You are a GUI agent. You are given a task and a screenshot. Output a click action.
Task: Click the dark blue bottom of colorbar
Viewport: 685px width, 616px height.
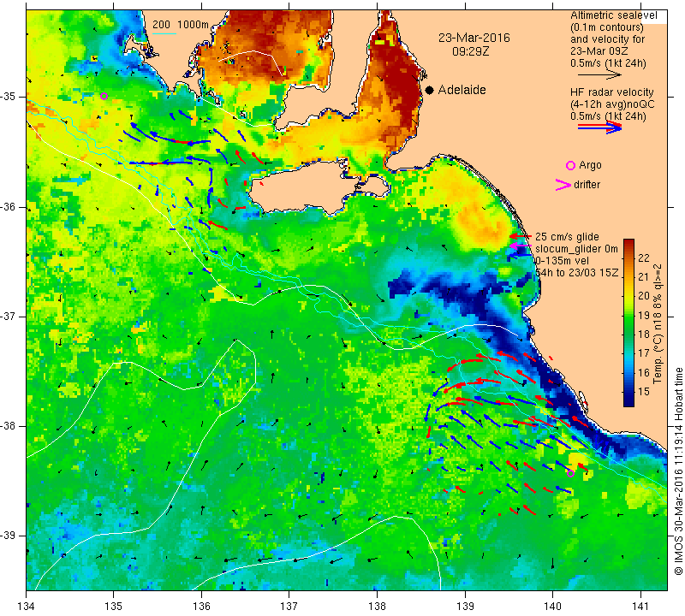(628, 400)
